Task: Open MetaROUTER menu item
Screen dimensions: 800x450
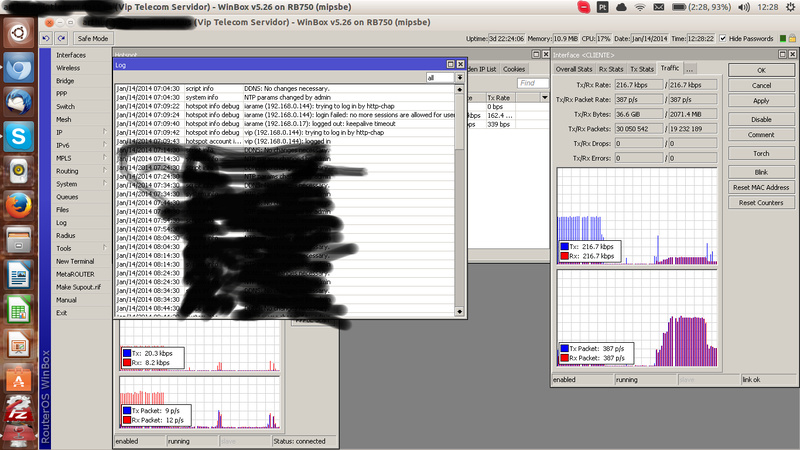Action: [x=75, y=274]
